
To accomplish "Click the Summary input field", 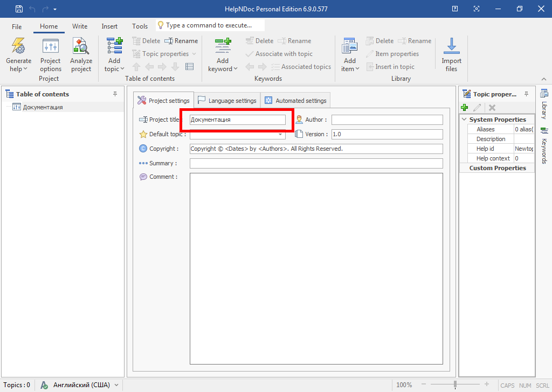I will (x=316, y=163).
